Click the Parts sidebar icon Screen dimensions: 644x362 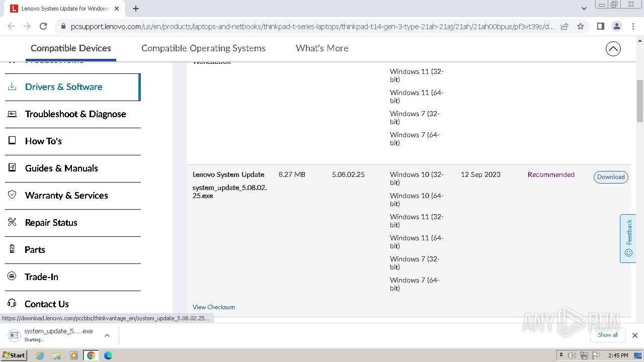[12, 249]
